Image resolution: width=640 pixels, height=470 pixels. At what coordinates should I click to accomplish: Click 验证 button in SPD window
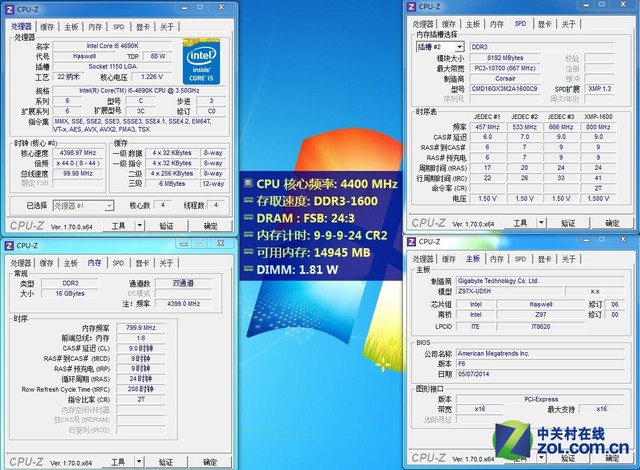568,223
